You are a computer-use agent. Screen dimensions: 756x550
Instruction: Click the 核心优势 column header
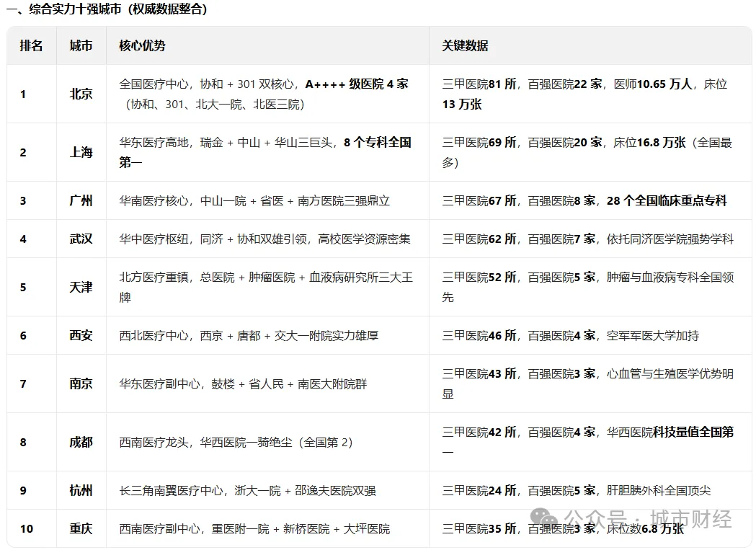pos(142,46)
